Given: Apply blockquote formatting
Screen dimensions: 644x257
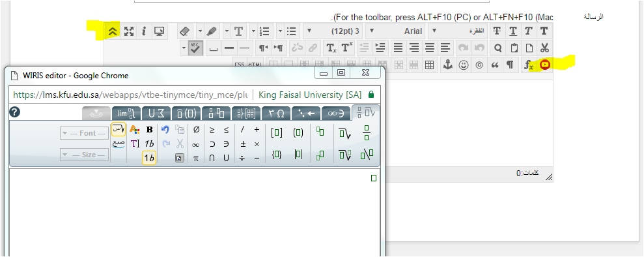Looking at the screenshot, I should tap(494, 65).
